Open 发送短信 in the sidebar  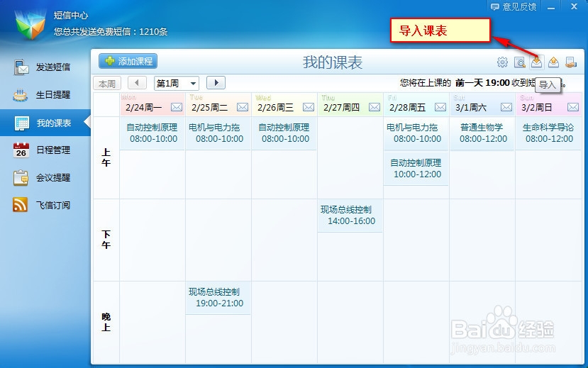pyautogui.click(x=45, y=67)
